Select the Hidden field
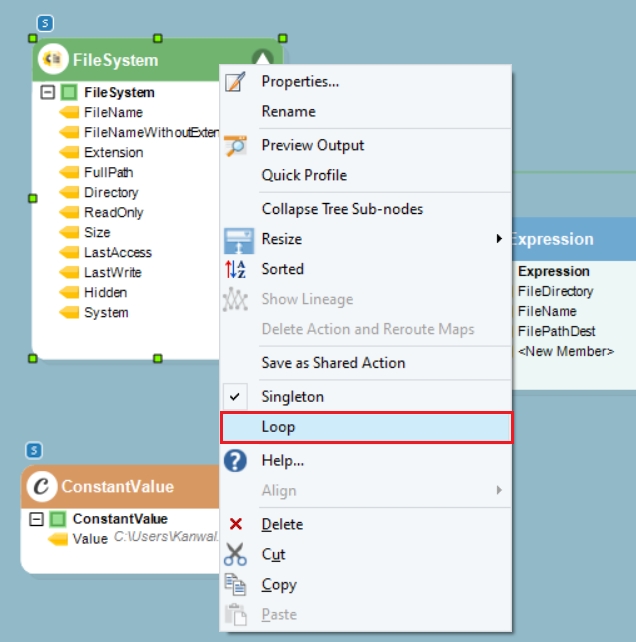The width and height of the screenshot is (636, 642). (105, 293)
